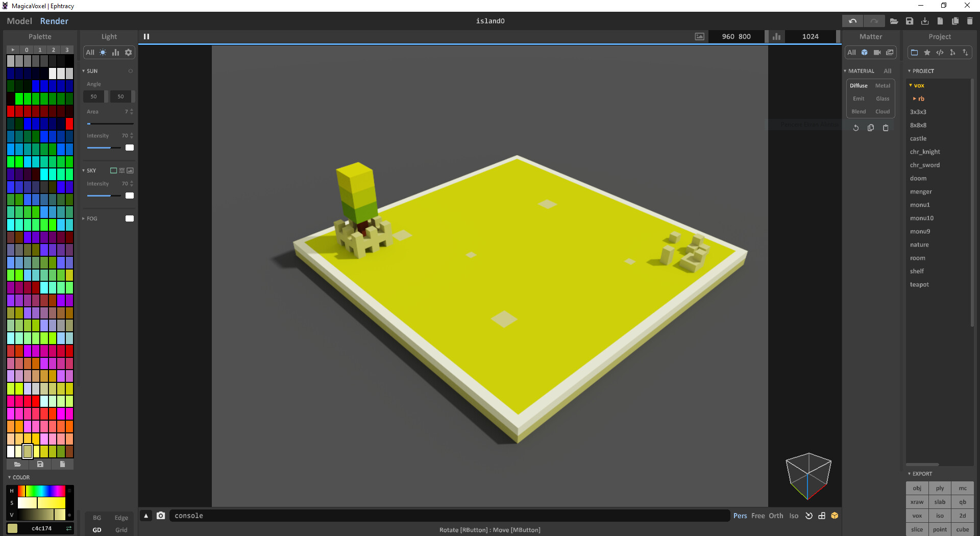
Task: Select the sun icon in the Light panel
Action: click(x=103, y=52)
